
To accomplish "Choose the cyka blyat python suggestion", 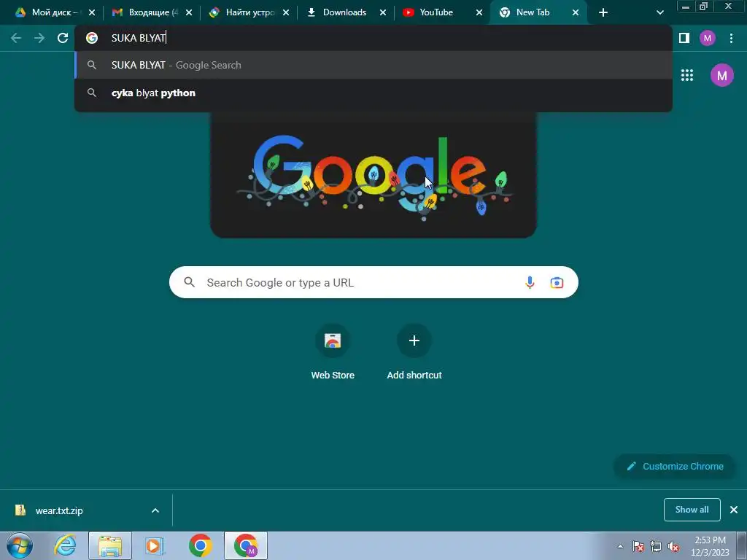I will tap(373, 93).
